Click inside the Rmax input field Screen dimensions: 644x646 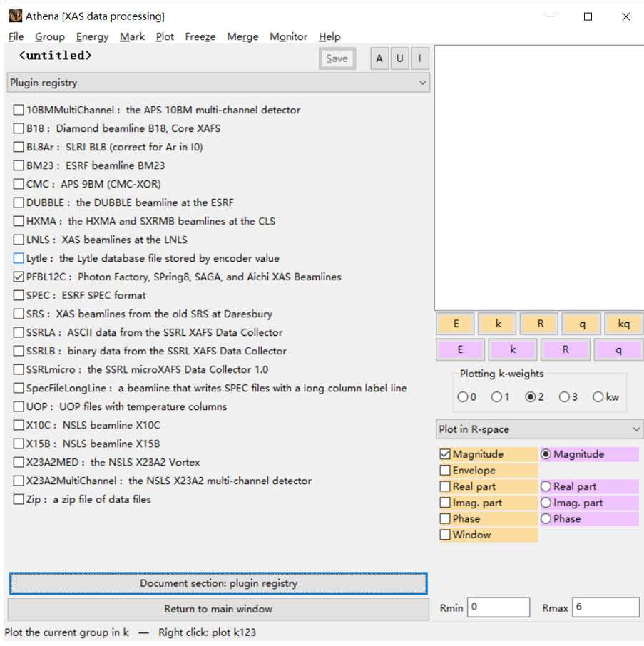[605, 607]
